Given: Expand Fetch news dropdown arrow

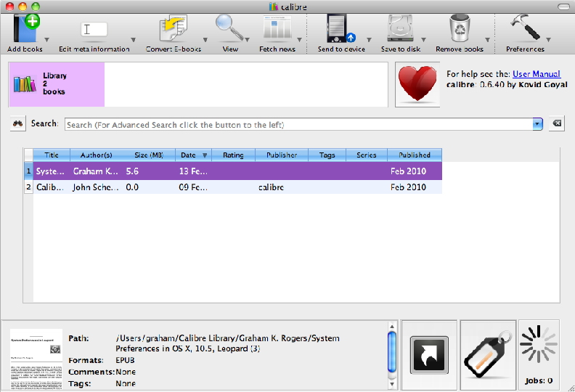Looking at the screenshot, I should click(x=299, y=40).
